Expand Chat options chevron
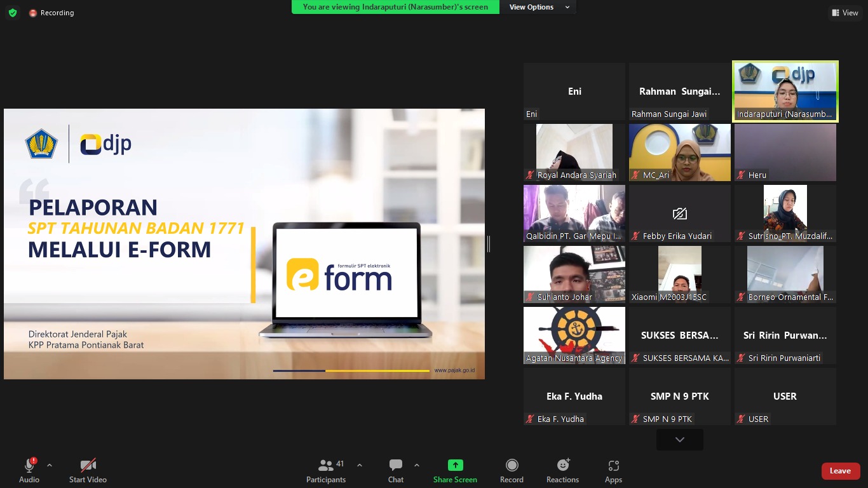This screenshot has height=488, width=868. [417, 465]
